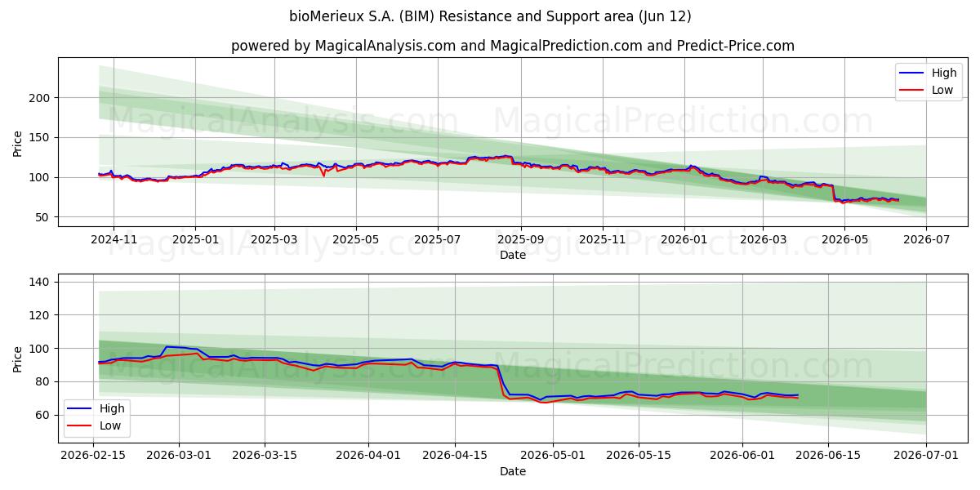Click the '2025-11' x-axis label on top chart

(x=603, y=240)
